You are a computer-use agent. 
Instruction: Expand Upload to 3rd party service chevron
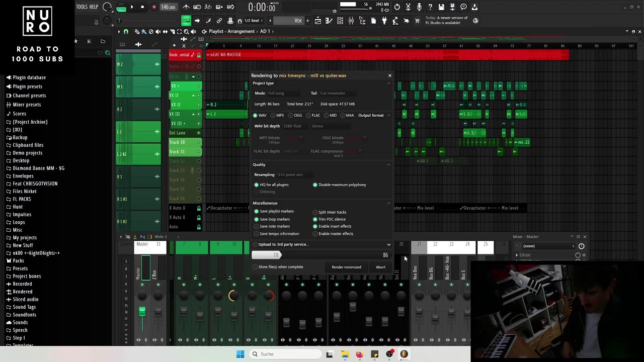click(388, 244)
